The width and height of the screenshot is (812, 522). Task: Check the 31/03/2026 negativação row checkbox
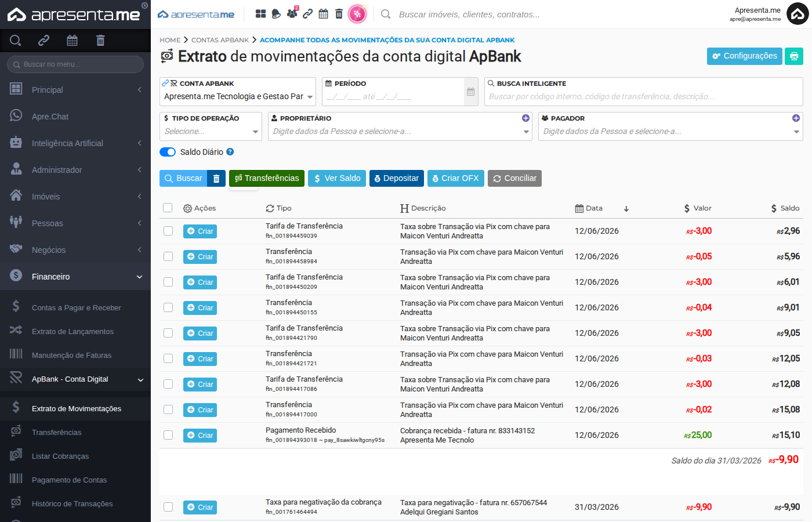168,507
